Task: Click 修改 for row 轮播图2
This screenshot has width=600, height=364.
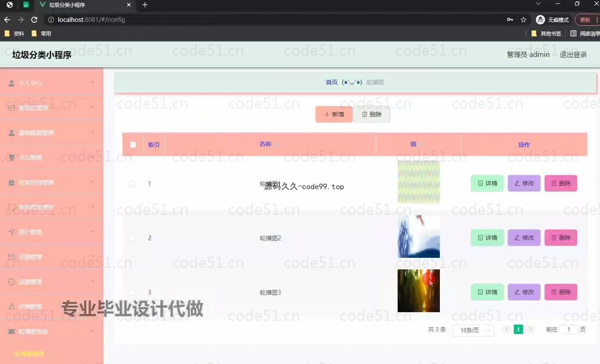Action: click(x=524, y=238)
